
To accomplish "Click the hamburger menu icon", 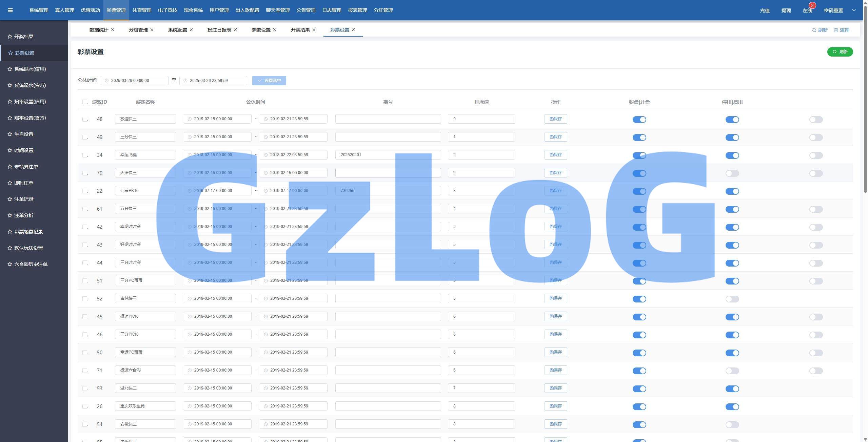I will click(x=10, y=10).
